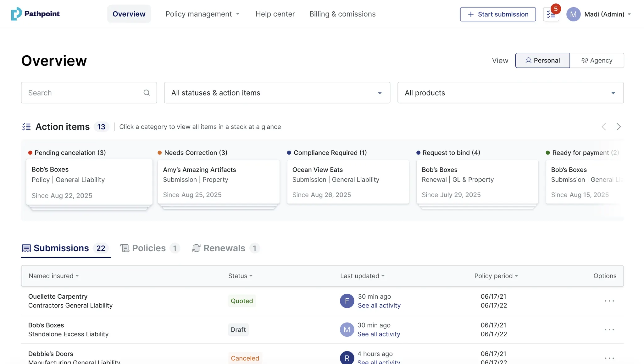Screen dimensions: 644x364
Task: Open Help center in navigation
Action: pos(275,14)
